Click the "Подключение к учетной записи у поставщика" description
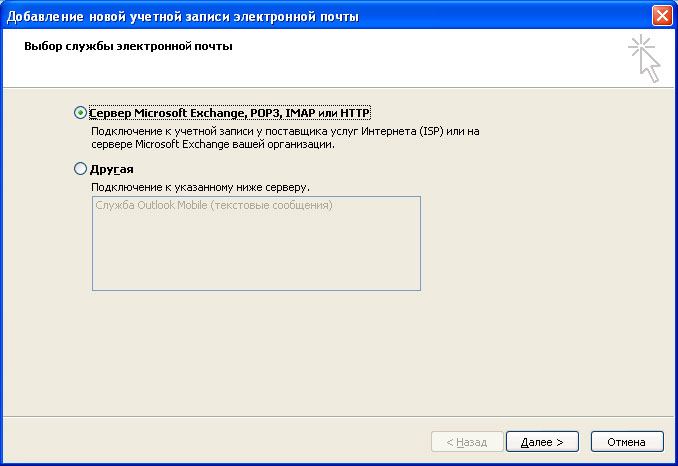 point(285,131)
